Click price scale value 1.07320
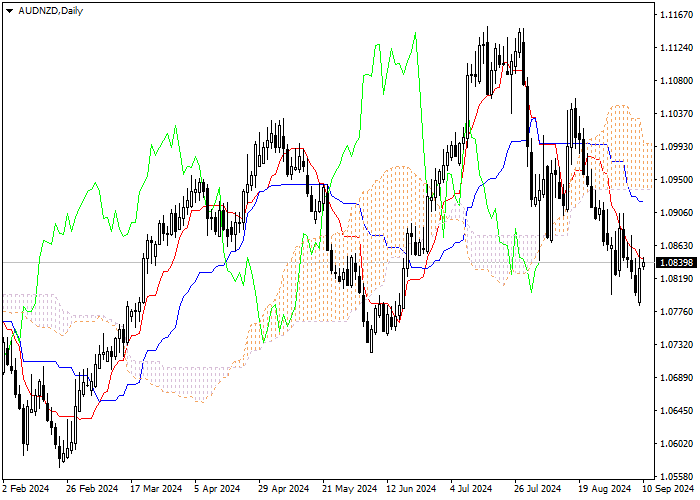 (x=676, y=345)
